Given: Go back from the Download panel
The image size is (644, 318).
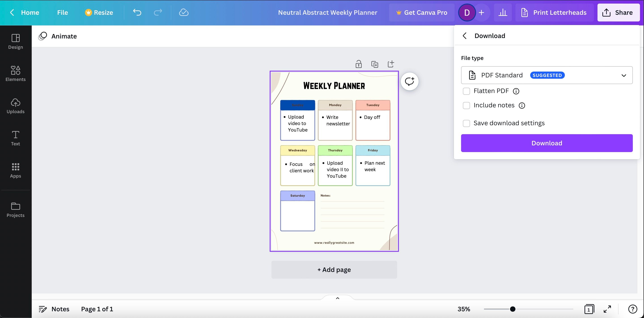Looking at the screenshot, I should 464,36.
